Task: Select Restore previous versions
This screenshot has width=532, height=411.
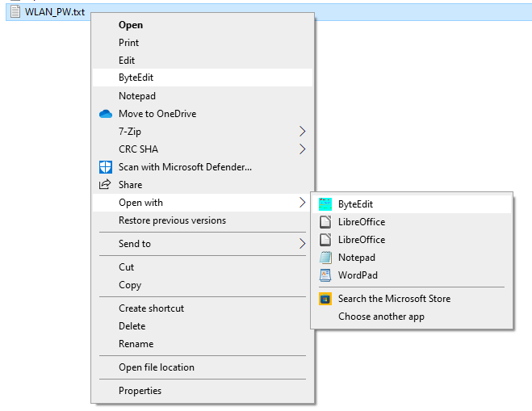Action: pyautogui.click(x=203, y=220)
